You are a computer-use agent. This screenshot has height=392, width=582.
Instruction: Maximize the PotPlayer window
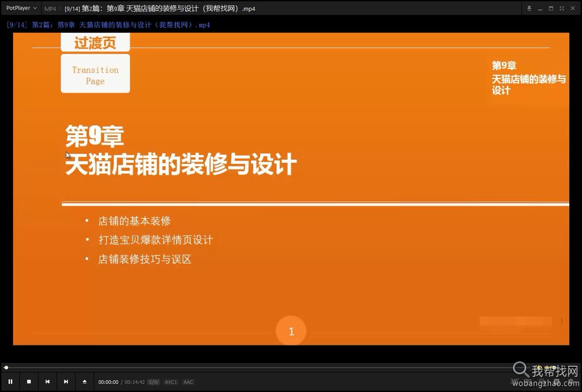551,9
